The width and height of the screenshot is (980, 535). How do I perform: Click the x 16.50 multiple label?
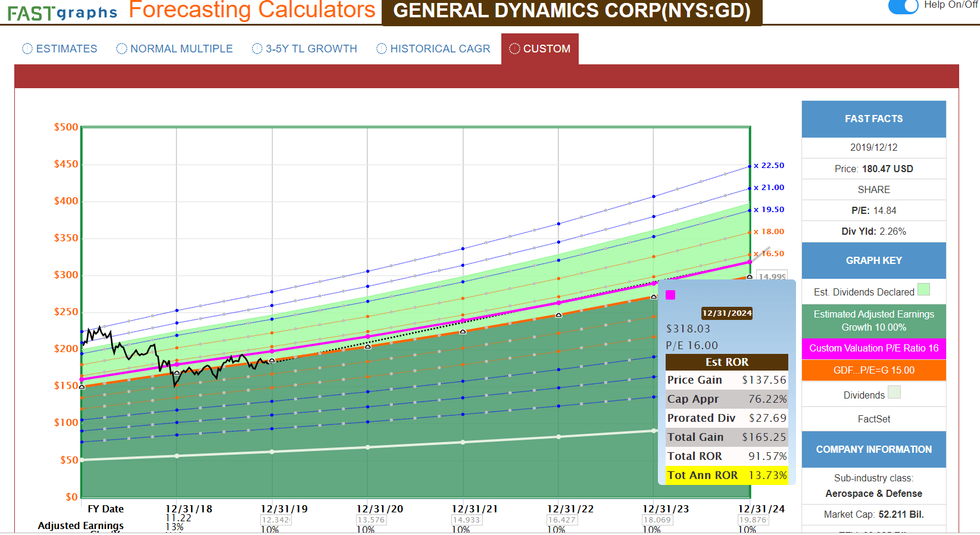coord(769,254)
